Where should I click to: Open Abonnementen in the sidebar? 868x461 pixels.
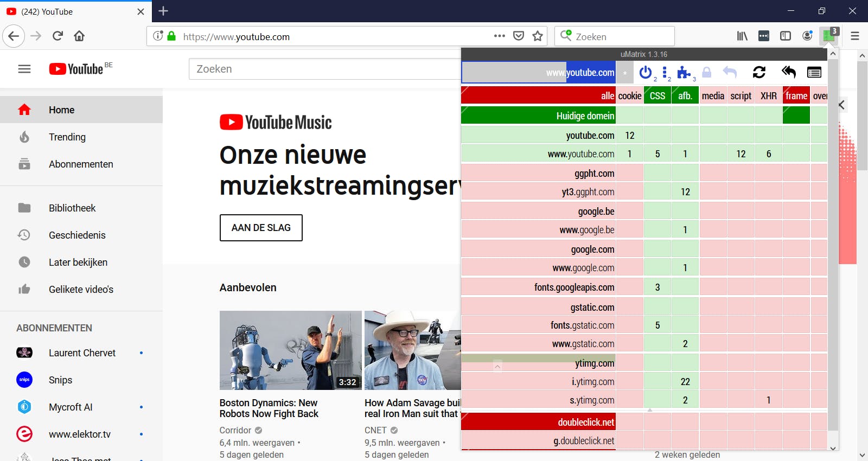click(x=81, y=164)
